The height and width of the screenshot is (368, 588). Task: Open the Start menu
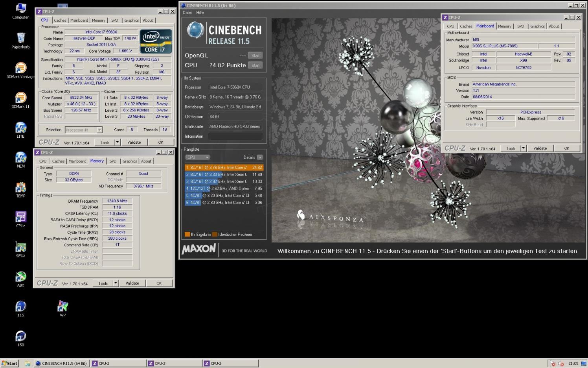[10, 363]
